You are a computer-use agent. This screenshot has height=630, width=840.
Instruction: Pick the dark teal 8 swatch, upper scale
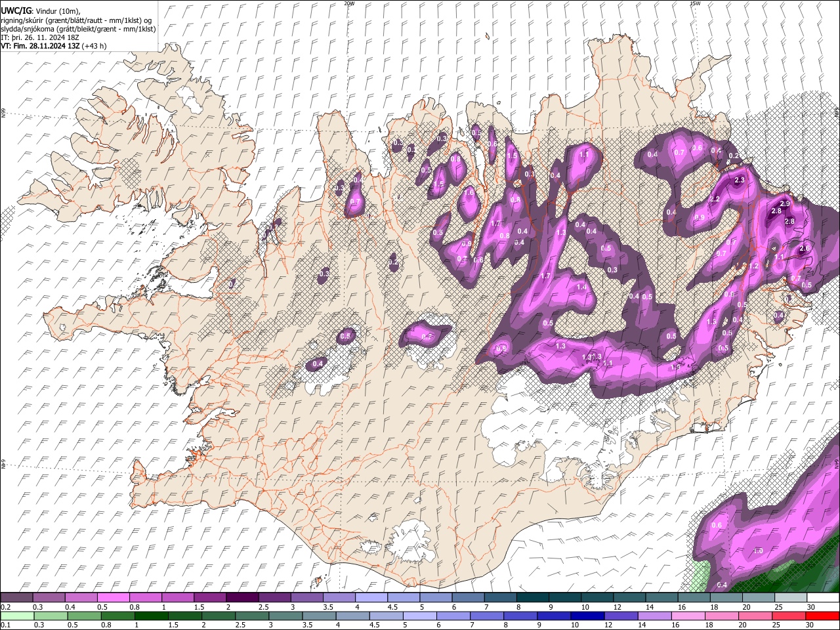(532, 598)
